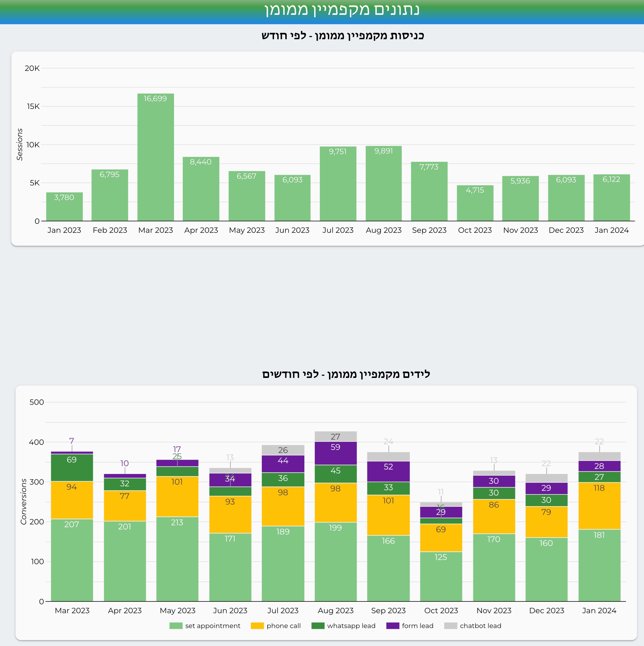This screenshot has height=646, width=644.
Task: Click the set appointment legend label
Action: [x=213, y=626]
